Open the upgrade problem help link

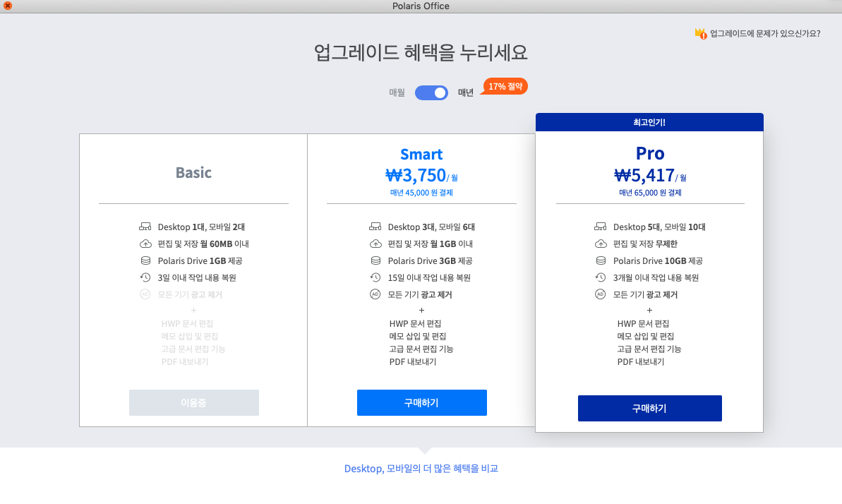tap(764, 33)
